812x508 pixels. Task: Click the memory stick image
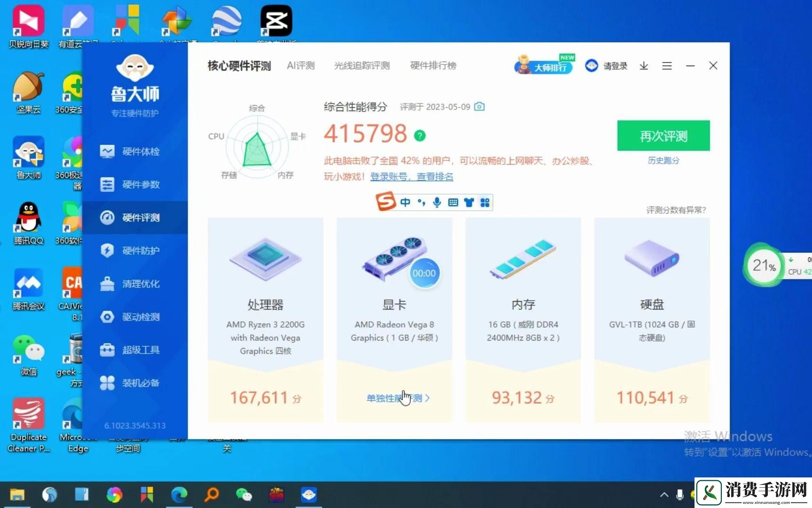click(523, 259)
